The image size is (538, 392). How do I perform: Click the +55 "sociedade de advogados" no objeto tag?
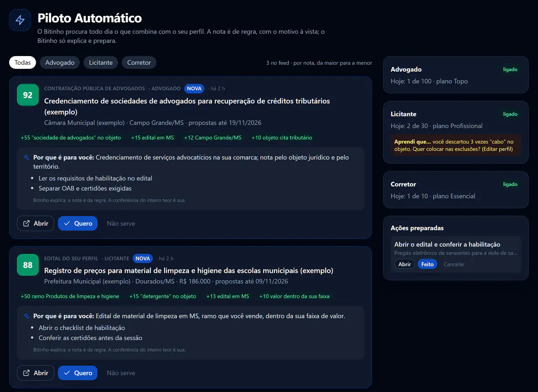point(71,138)
